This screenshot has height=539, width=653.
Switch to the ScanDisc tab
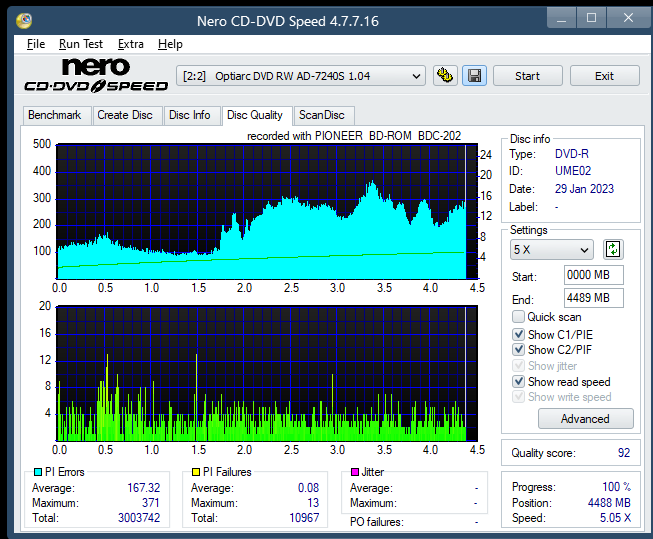click(x=322, y=115)
